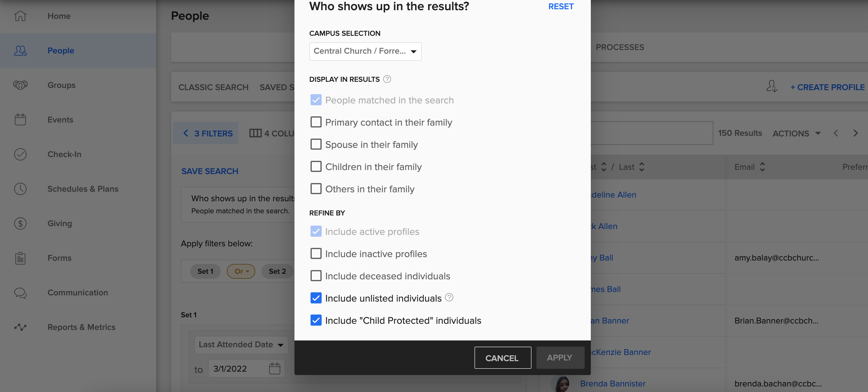
Task: Switch to the CLASSIC SEARCH tab
Action: (x=213, y=87)
